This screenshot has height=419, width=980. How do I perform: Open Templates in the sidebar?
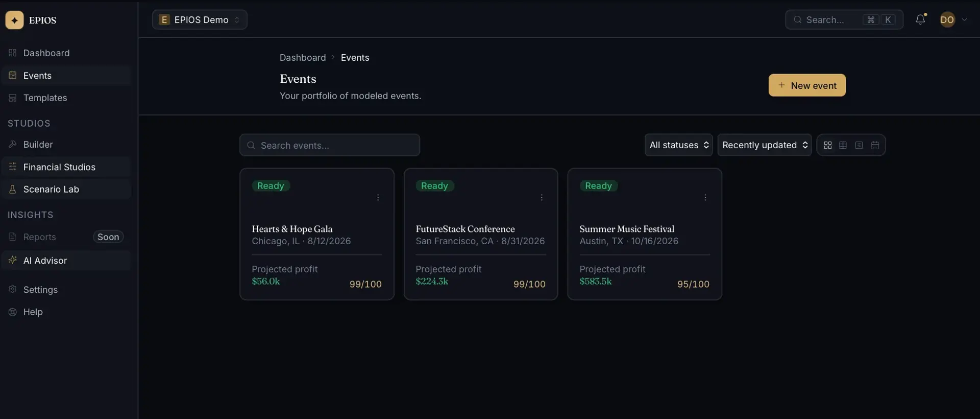click(x=66, y=98)
